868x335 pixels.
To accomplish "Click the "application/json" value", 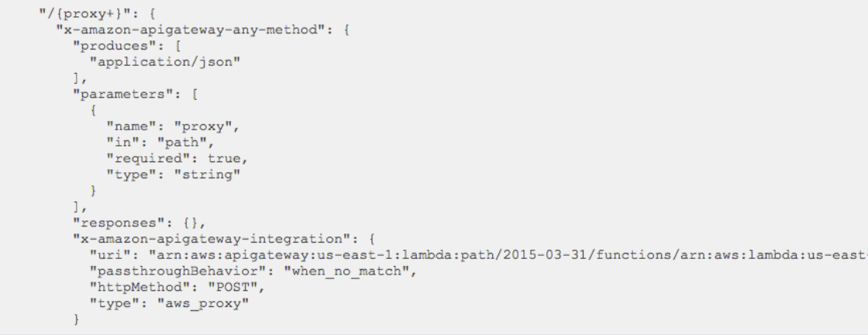I will [164, 62].
